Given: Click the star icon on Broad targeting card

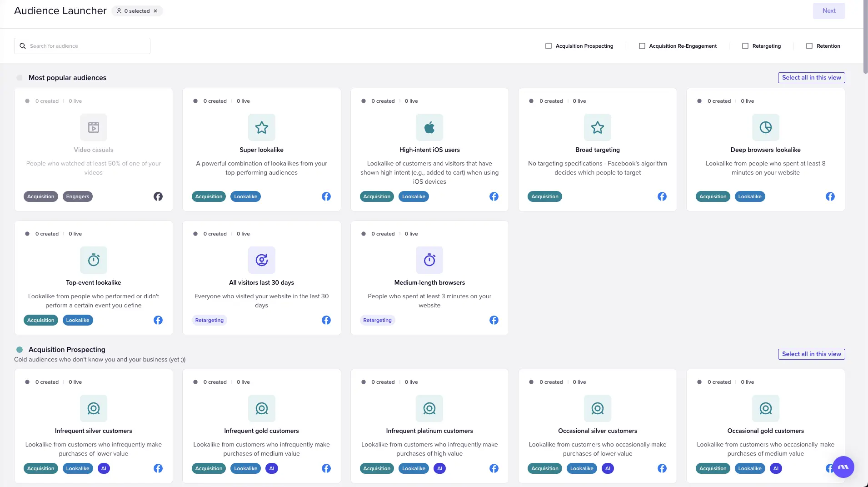Looking at the screenshot, I should (597, 127).
